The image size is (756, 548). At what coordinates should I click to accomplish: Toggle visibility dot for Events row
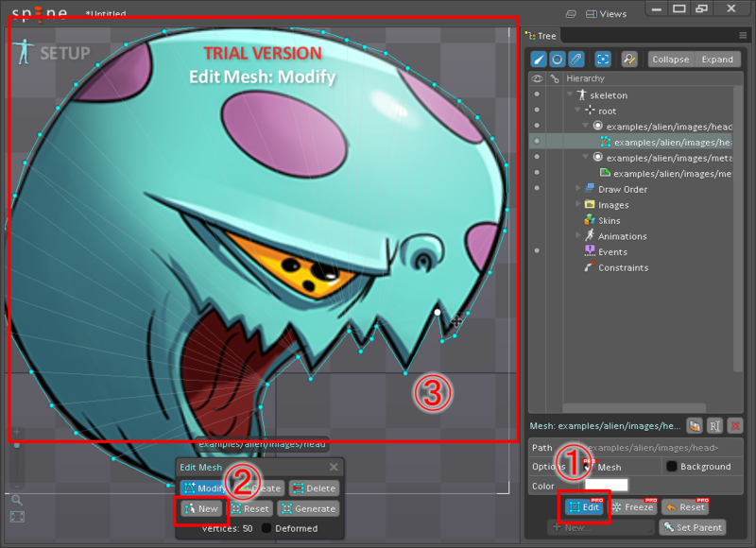[537, 250]
